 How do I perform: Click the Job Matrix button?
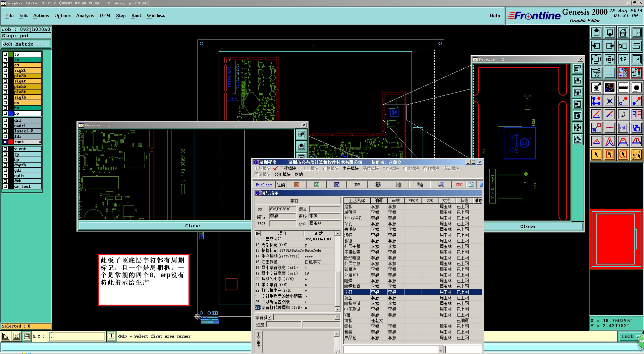click(26, 44)
